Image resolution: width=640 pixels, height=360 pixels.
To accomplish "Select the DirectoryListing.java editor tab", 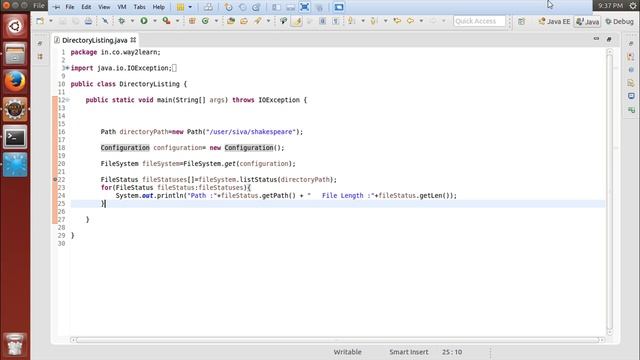I will (x=95, y=40).
